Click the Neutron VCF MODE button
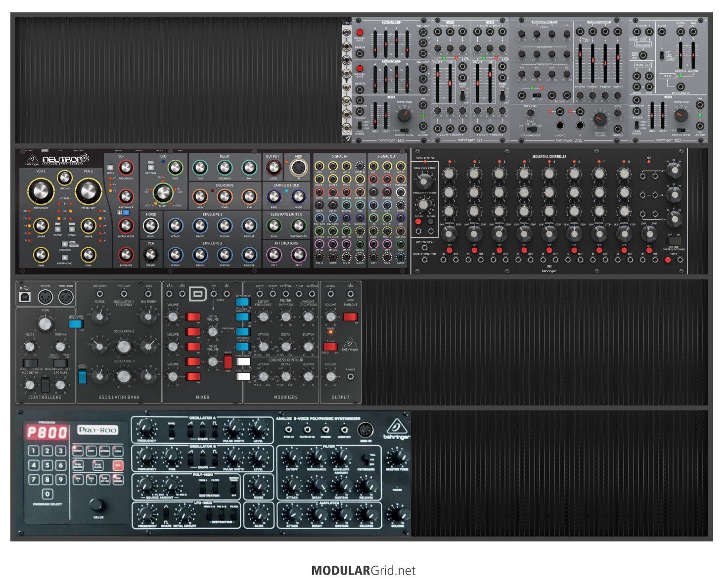 [x=110, y=168]
